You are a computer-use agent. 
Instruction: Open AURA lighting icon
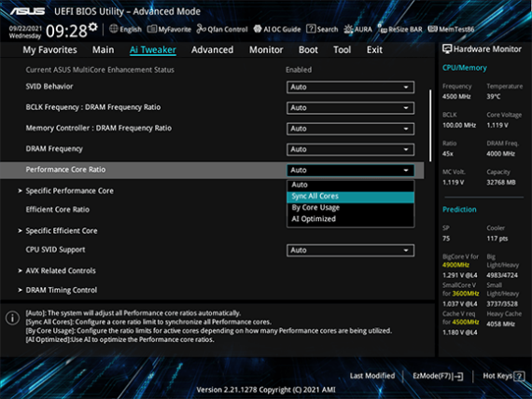coord(348,29)
